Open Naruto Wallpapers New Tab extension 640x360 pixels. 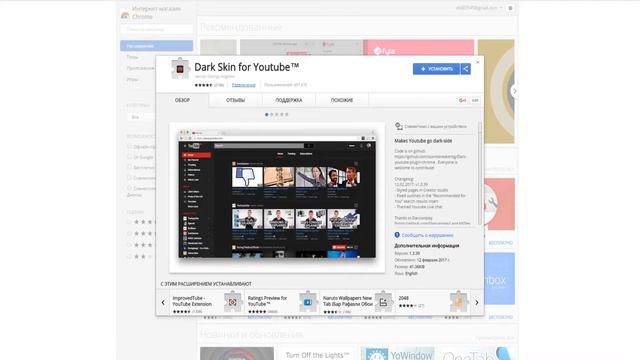tap(347, 301)
